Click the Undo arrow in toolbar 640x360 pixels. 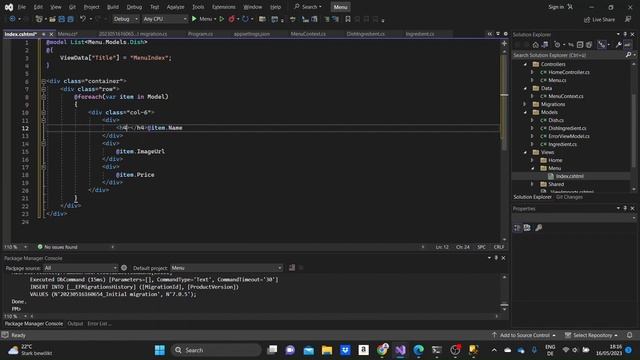83,19
